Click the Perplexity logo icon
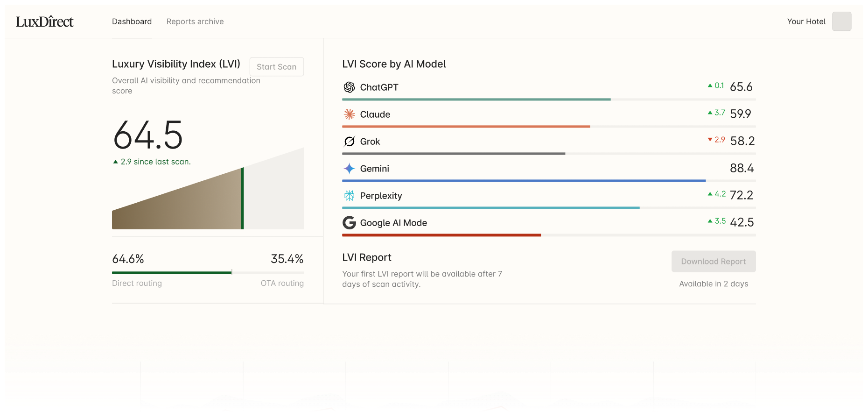868x412 pixels. (349, 196)
